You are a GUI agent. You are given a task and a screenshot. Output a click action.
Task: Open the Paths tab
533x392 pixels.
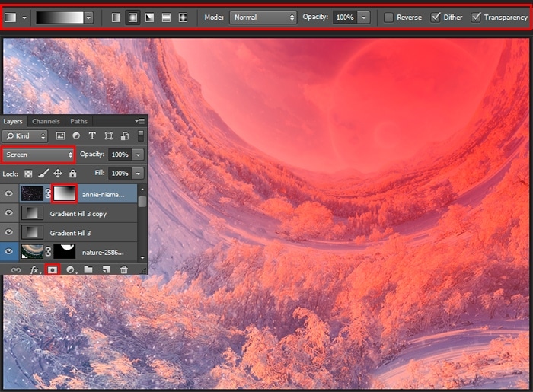click(x=78, y=121)
